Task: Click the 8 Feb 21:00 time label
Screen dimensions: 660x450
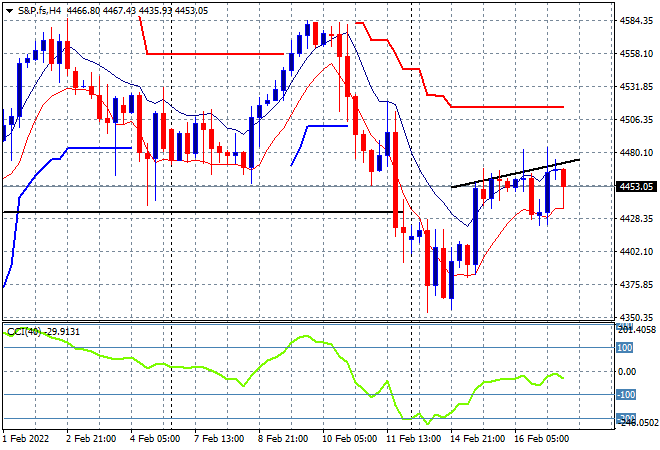Action: pyautogui.click(x=283, y=439)
